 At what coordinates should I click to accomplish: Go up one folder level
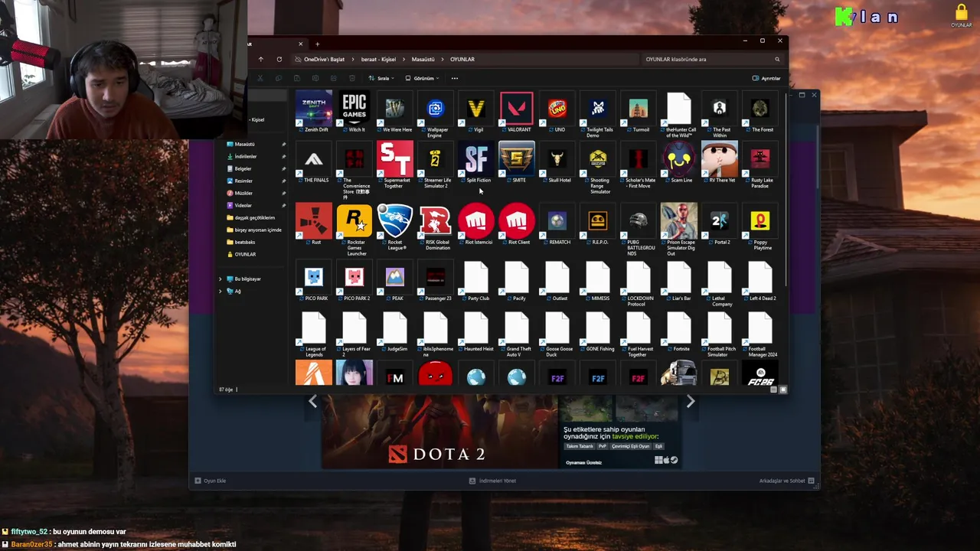pos(260,59)
